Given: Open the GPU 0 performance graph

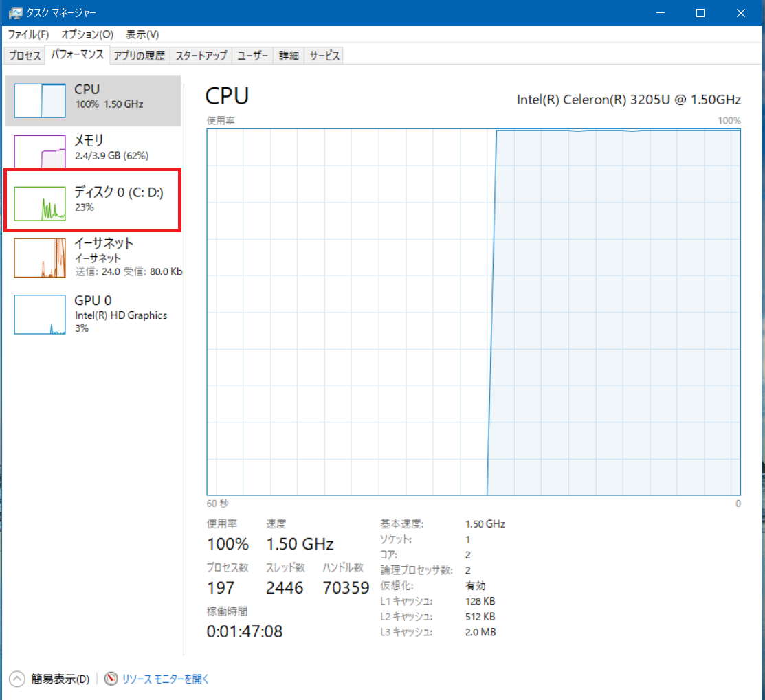Looking at the screenshot, I should 40,315.
